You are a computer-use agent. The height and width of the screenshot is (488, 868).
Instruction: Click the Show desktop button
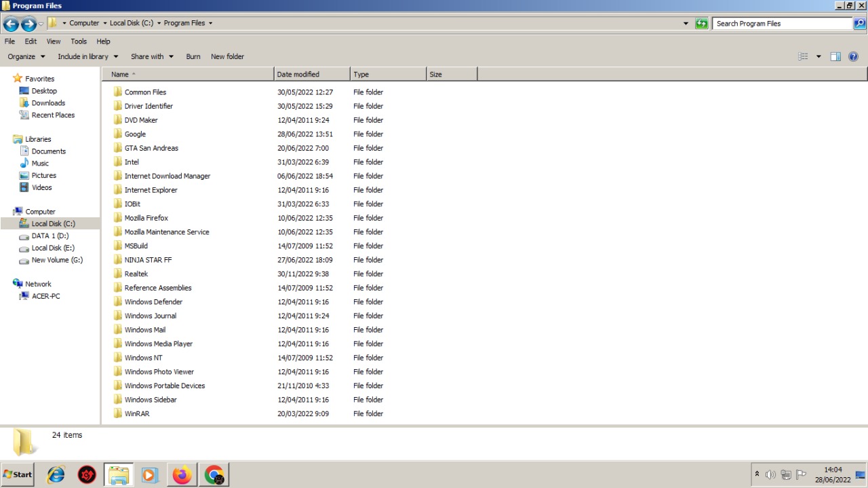[861, 475]
